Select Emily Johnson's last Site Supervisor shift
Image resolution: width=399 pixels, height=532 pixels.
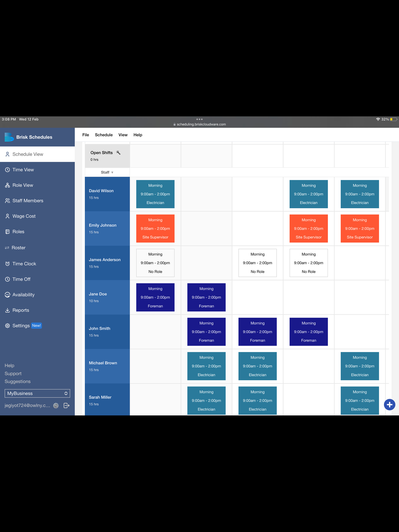point(360,228)
